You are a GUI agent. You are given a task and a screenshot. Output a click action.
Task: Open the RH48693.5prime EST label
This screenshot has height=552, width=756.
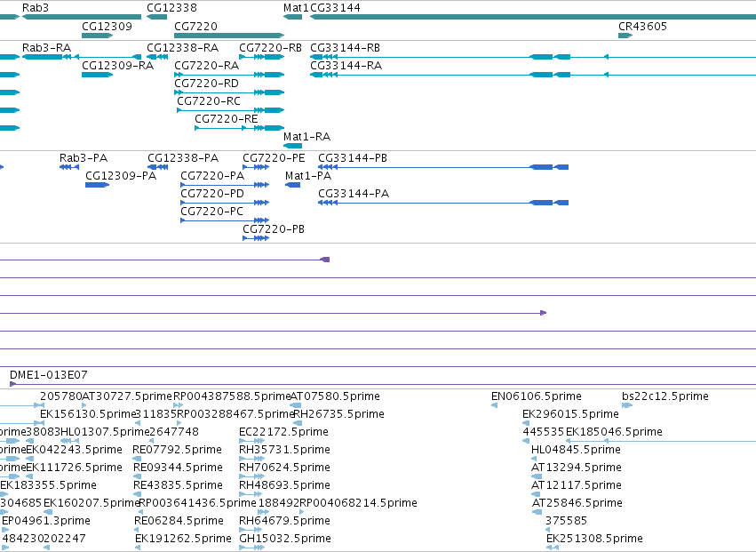click(x=285, y=485)
